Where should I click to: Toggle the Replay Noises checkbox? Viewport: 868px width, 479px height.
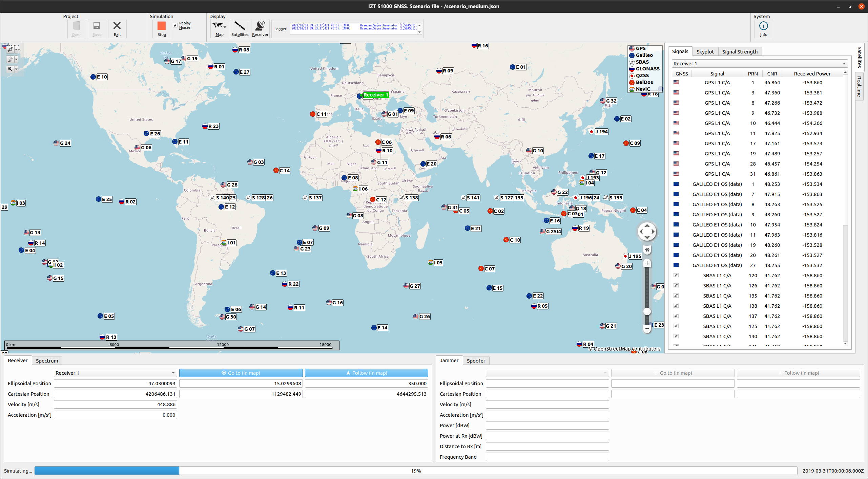click(x=175, y=25)
